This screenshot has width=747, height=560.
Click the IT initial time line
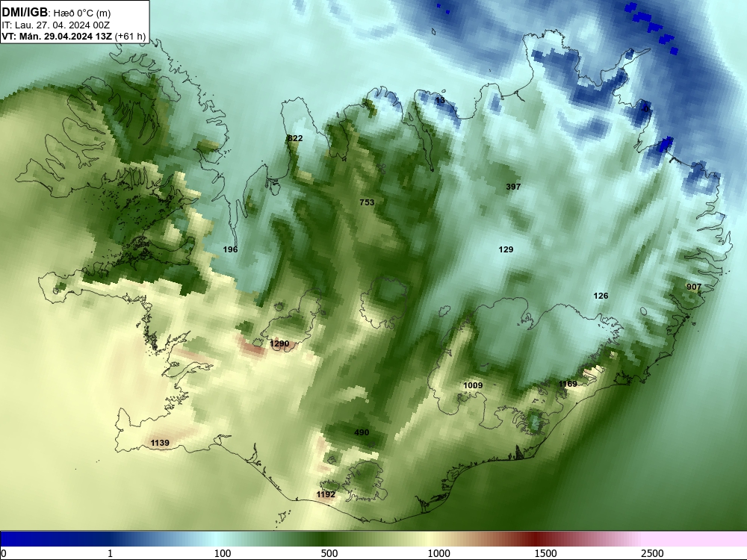coord(56,25)
